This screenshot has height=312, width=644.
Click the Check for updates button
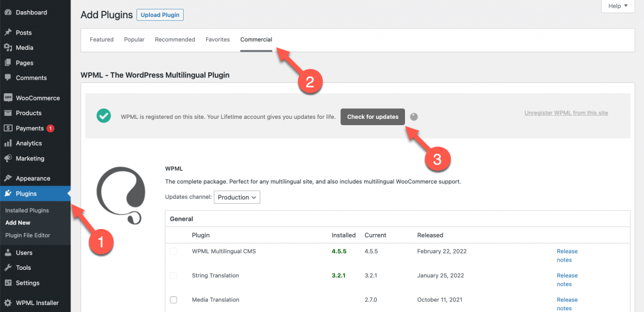373,116
